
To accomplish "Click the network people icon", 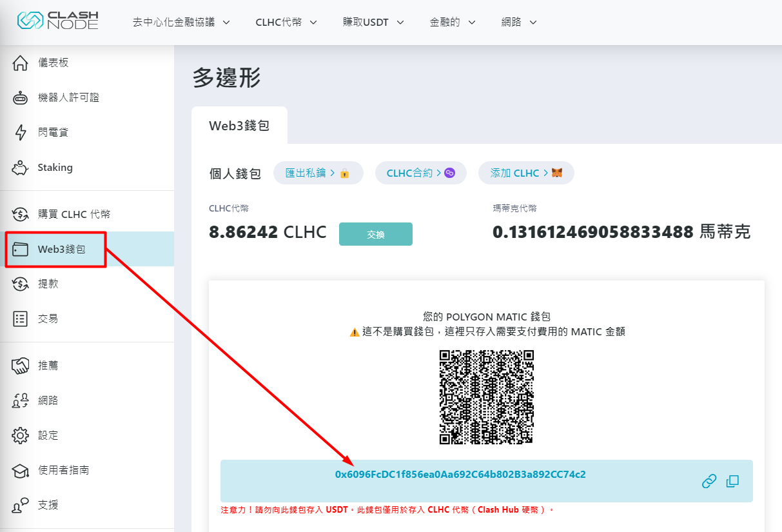I will point(21,400).
